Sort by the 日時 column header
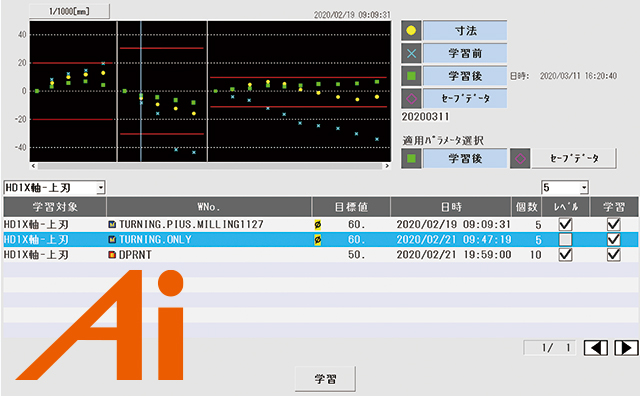This screenshot has height=396, width=640. [451, 207]
